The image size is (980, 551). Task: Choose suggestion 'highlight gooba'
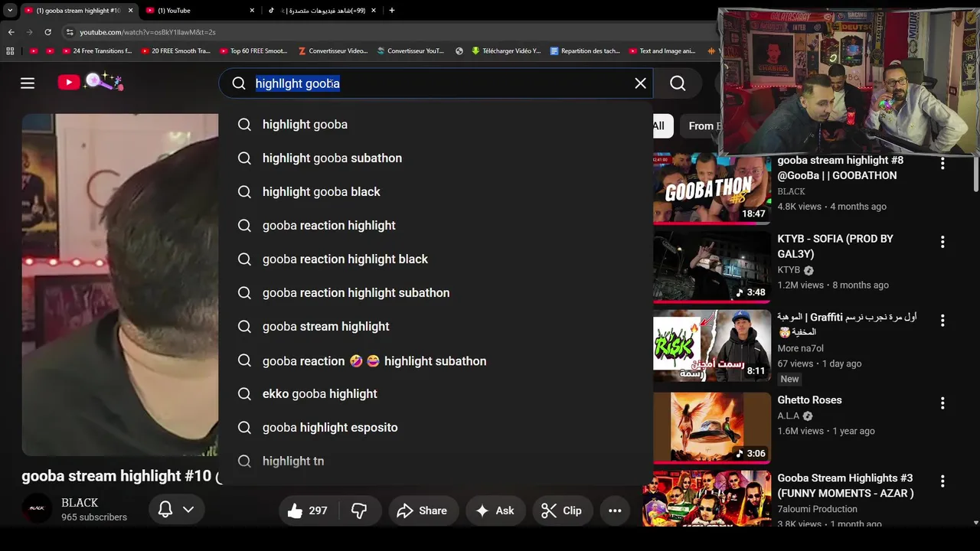click(436, 124)
